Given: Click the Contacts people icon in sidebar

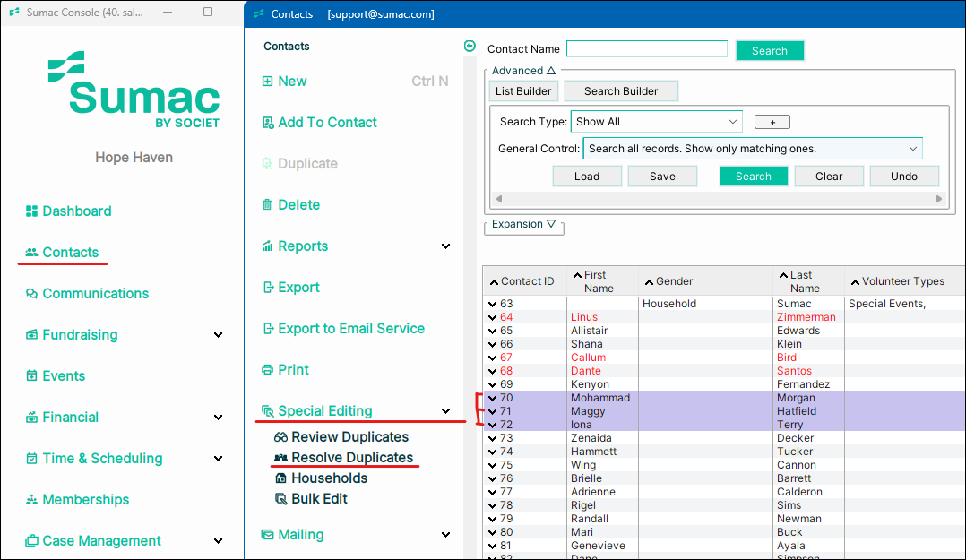Looking at the screenshot, I should (31, 253).
